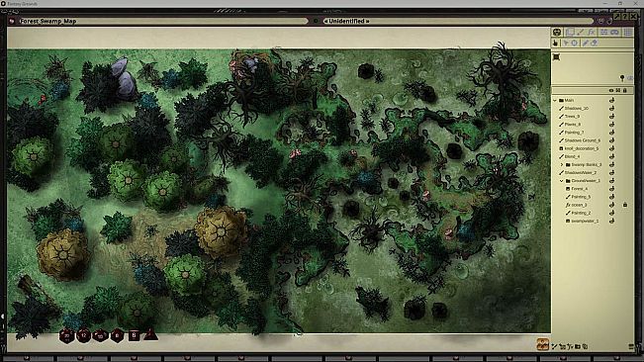Roll the d12 die
This screenshot has width=644, height=362.
point(83,335)
